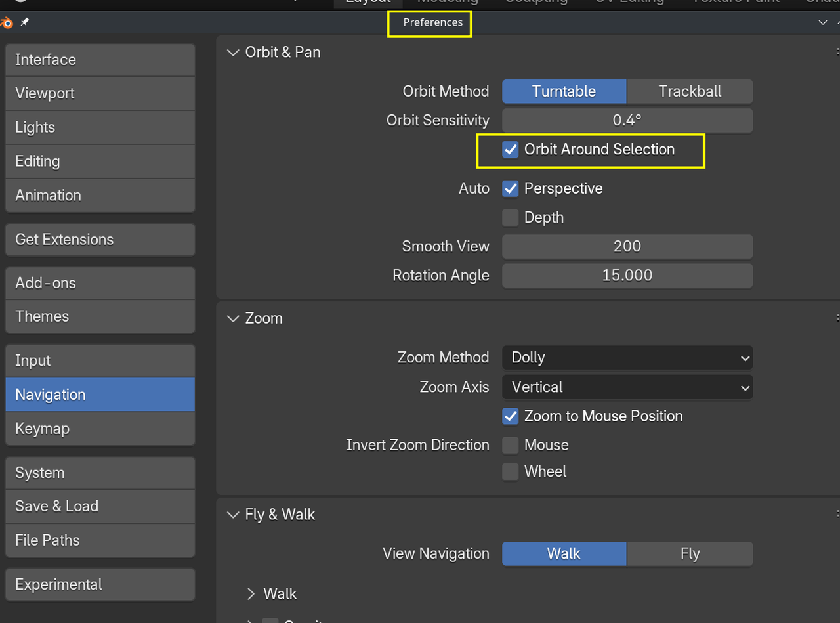Click the Rotation Angle value field
This screenshot has width=840, height=623.
pyautogui.click(x=627, y=276)
